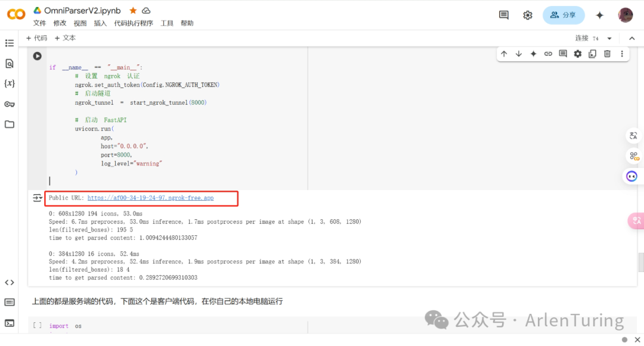Open the 插入 menu
This screenshot has width=644, height=346.
point(100,23)
